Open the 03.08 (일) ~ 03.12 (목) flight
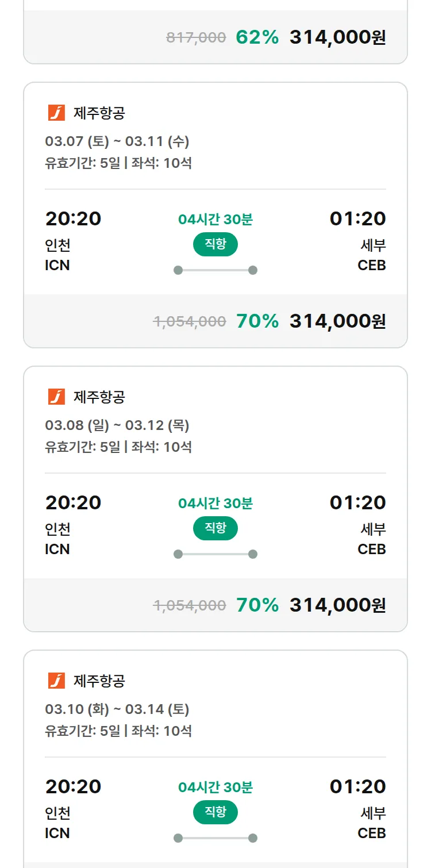Screen dimensions: 431x868 [x=117, y=425]
